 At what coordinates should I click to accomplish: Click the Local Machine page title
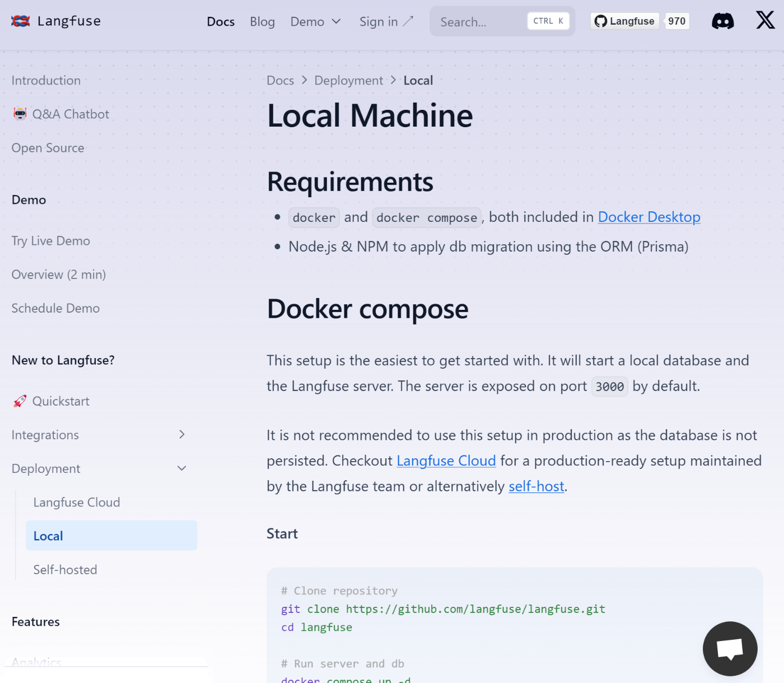coord(370,115)
